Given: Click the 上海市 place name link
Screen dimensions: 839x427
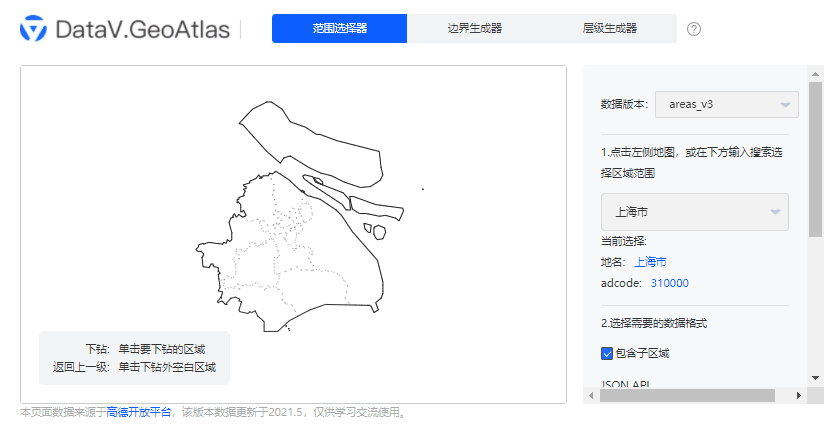Looking at the screenshot, I should pos(650,262).
